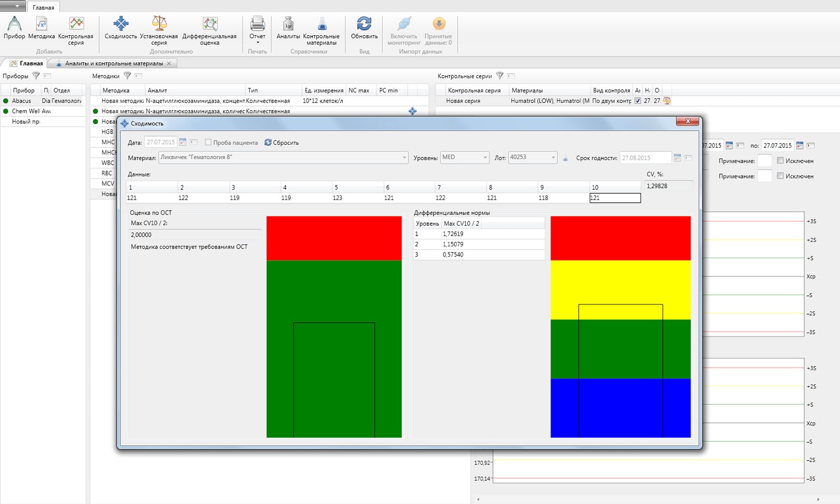Click the 1,72619 value in differential norms
The image size is (840, 504).
pyautogui.click(x=453, y=234)
